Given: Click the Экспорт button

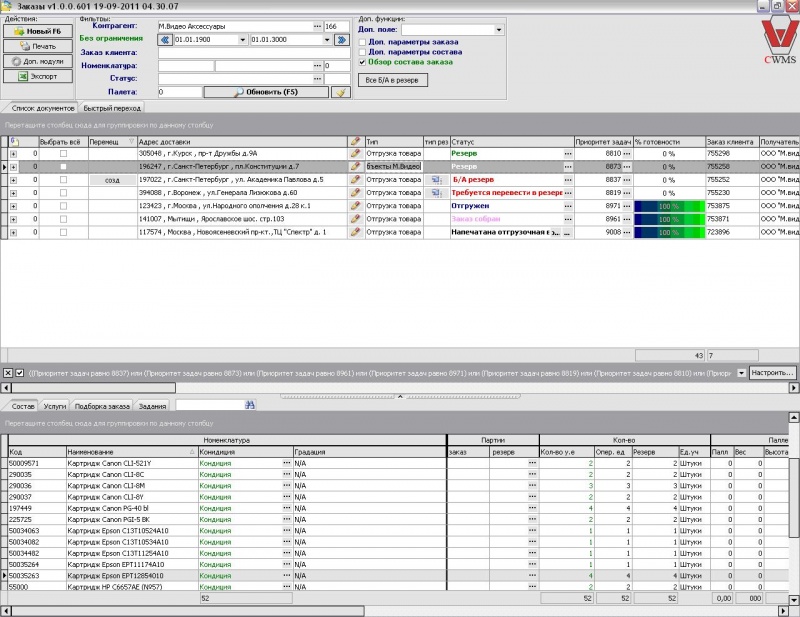Looking at the screenshot, I should tap(37, 76).
